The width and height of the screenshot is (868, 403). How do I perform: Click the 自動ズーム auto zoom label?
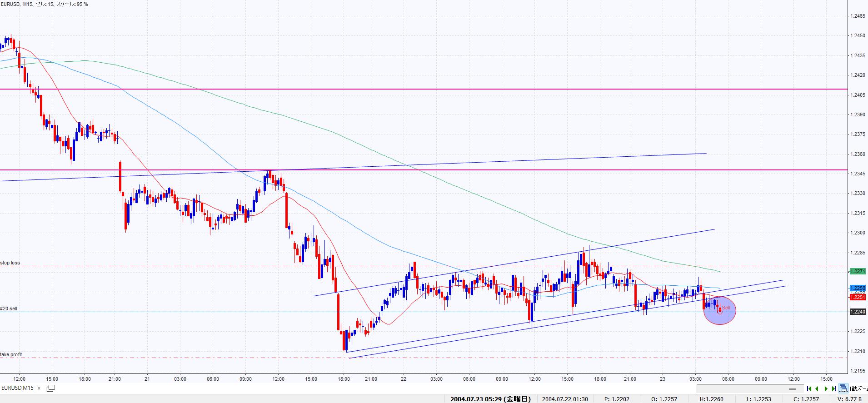click(859, 388)
